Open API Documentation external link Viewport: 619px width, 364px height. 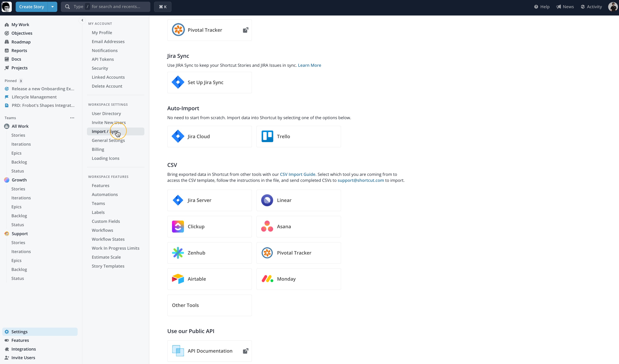pos(210,351)
